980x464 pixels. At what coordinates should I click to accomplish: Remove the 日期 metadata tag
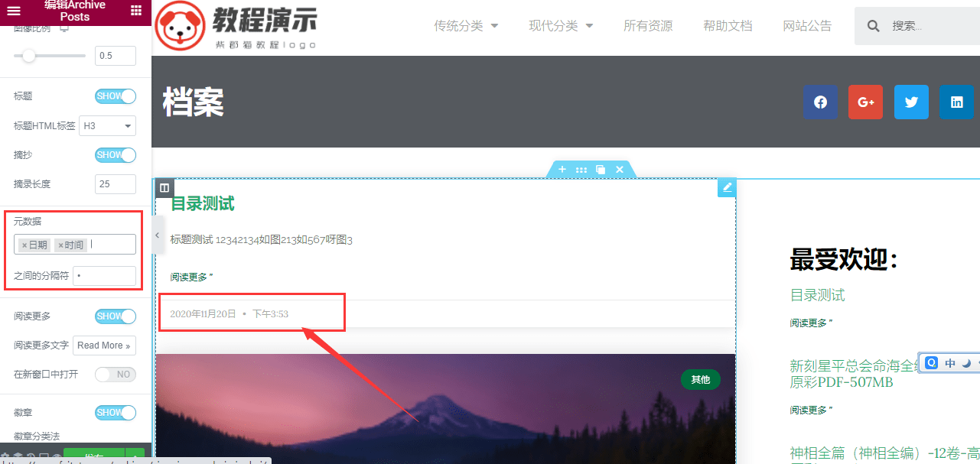[26, 245]
